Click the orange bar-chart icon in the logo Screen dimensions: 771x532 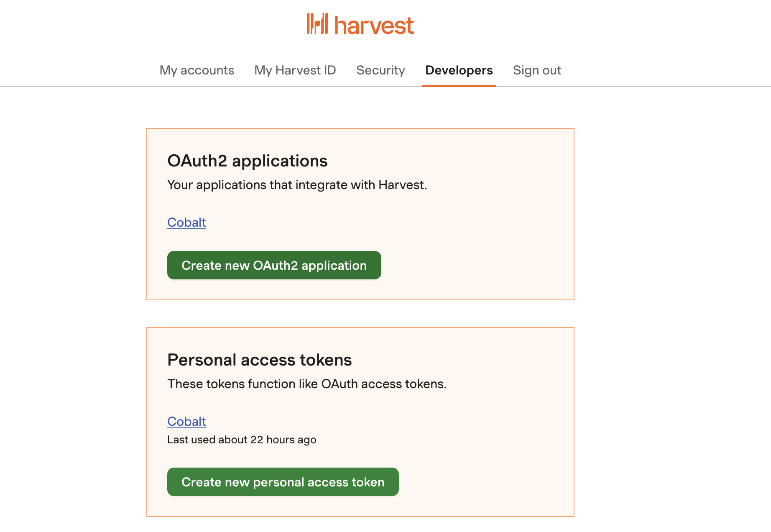[x=318, y=24]
